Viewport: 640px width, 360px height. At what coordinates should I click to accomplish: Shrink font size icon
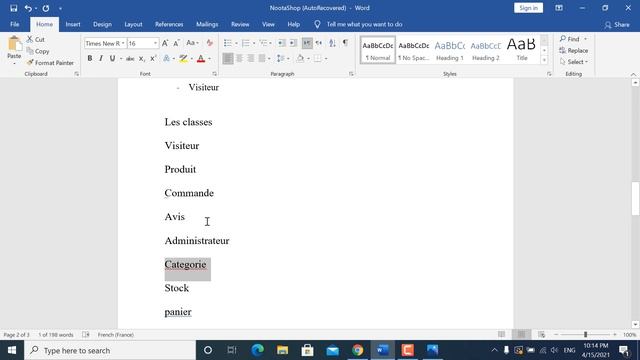pyautogui.click(x=176, y=43)
